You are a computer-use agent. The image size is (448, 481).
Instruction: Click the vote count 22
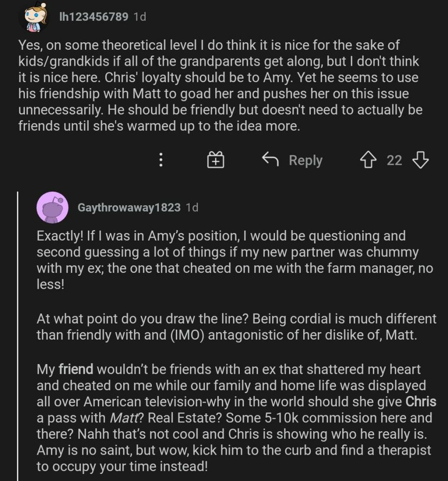(x=394, y=161)
